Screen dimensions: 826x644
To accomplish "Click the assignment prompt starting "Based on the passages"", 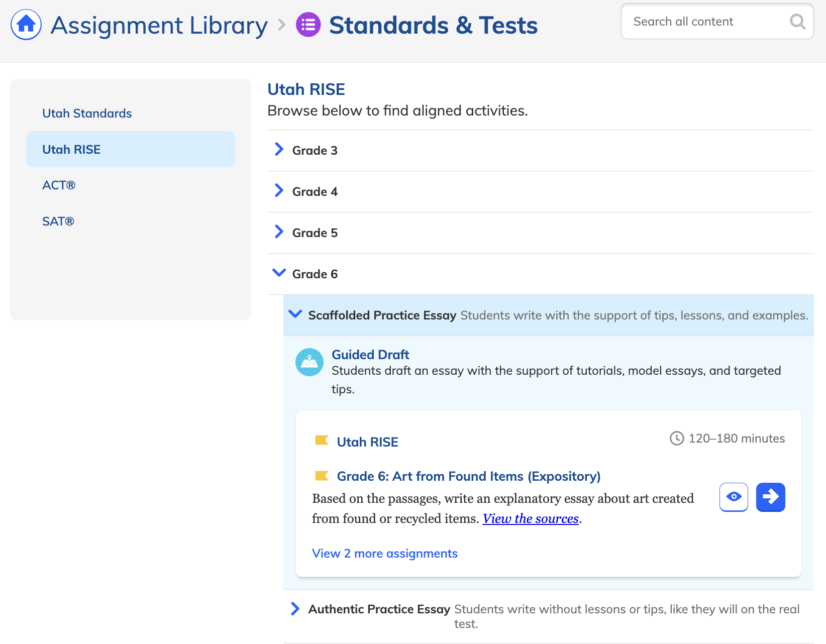I will coord(503,508).
